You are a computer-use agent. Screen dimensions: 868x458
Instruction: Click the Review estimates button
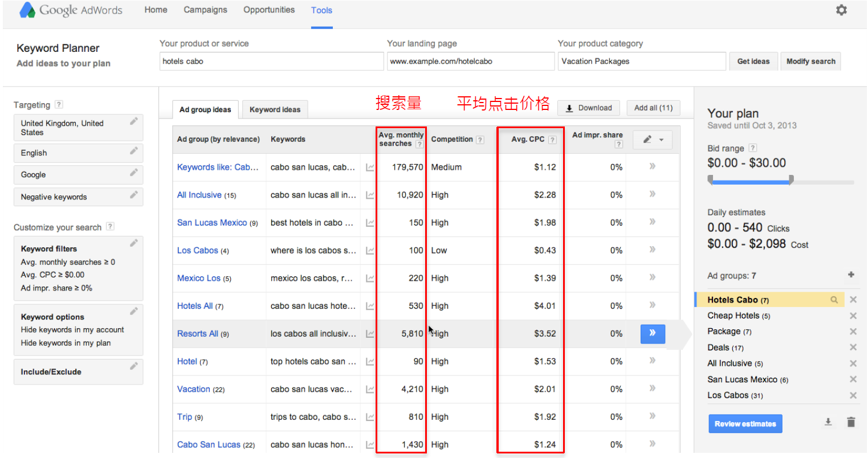(745, 424)
